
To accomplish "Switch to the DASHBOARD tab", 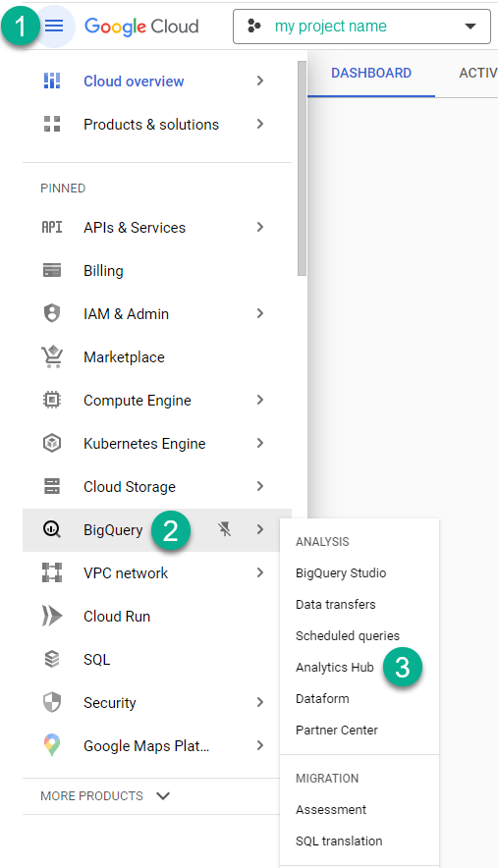I will point(371,73).
